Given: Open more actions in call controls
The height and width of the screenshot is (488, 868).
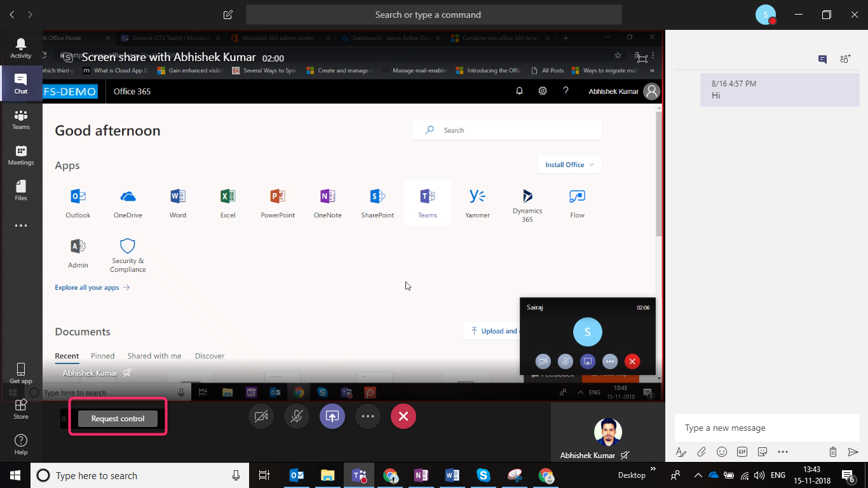Looking at the screenshot, I should pyautogui.click(x=367, y=416).
